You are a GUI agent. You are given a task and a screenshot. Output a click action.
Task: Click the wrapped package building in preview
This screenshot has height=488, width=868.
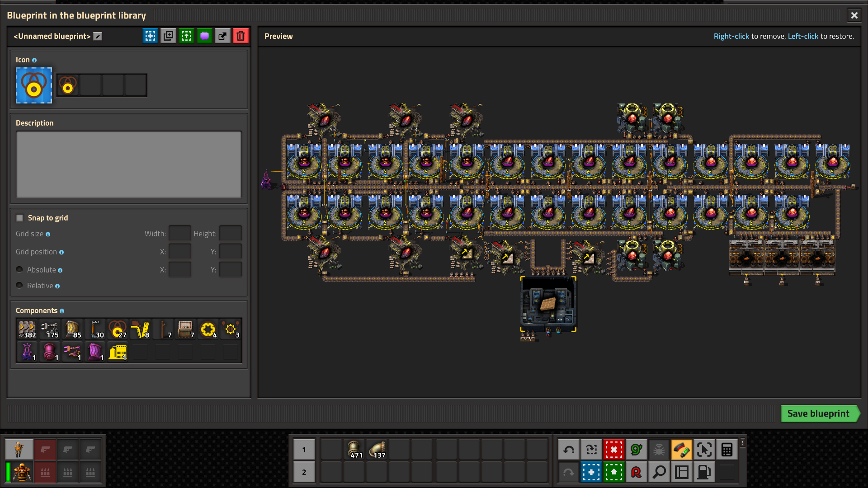point(548,304)
